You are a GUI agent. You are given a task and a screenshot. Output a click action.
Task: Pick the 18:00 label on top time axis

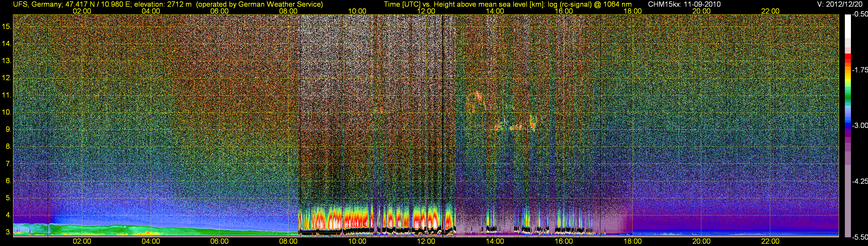click(x=632, y=11)
